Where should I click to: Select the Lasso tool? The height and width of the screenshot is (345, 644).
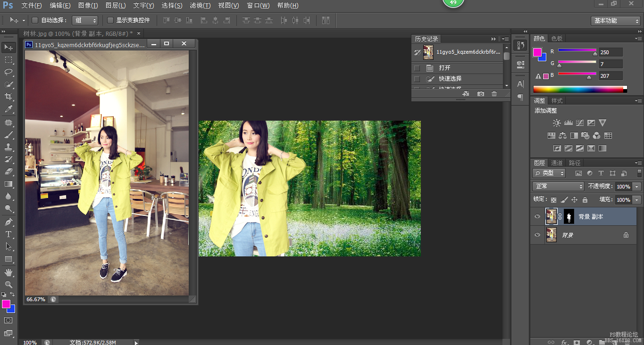8,72
